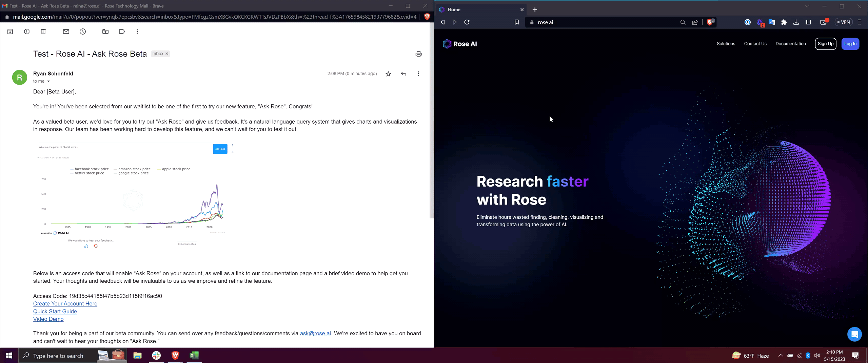This screenshot has width=868, height=363.
Task: Reply to Ryan Schonfeld's message
Action: 403,74
